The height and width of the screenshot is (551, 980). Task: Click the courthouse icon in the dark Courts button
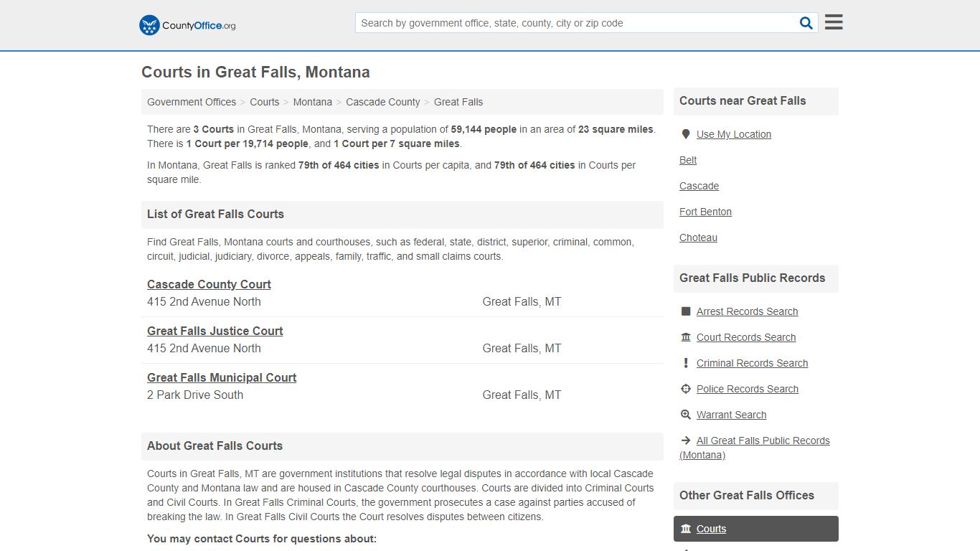tap(686, 529)
